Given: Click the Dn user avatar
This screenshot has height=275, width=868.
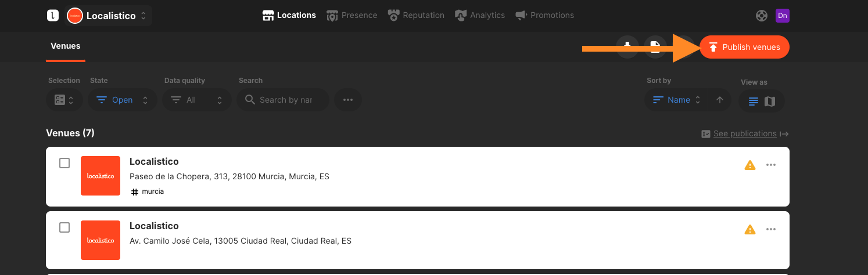Looking at the screenshot, I should click(x=783, y=16).
